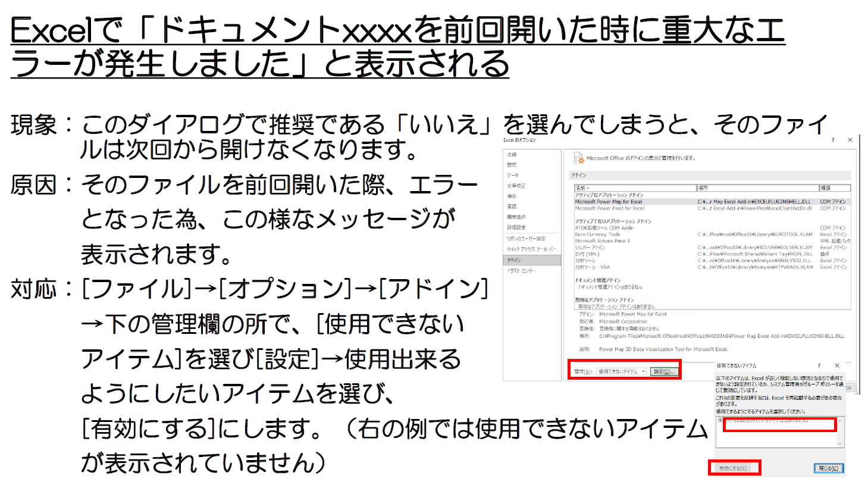
Task: Open the トラスト センター category
Action: click(532, 271)
